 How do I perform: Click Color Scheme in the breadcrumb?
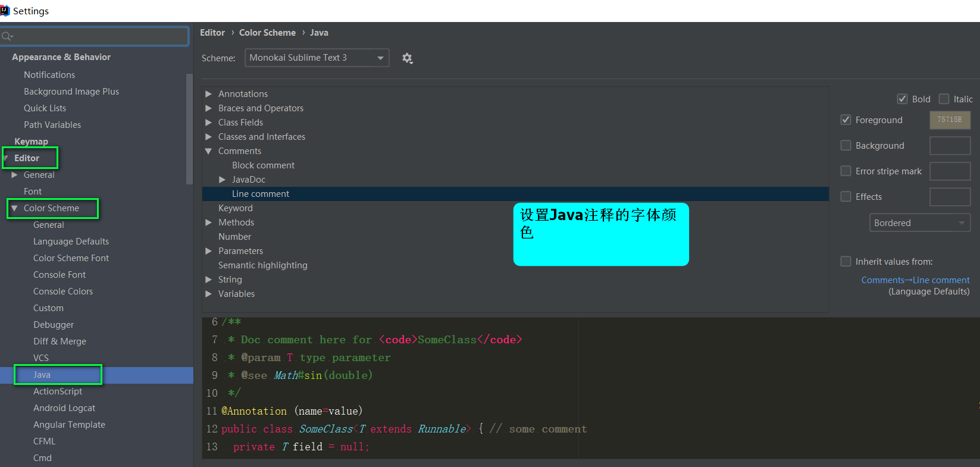tap(267, 33)
